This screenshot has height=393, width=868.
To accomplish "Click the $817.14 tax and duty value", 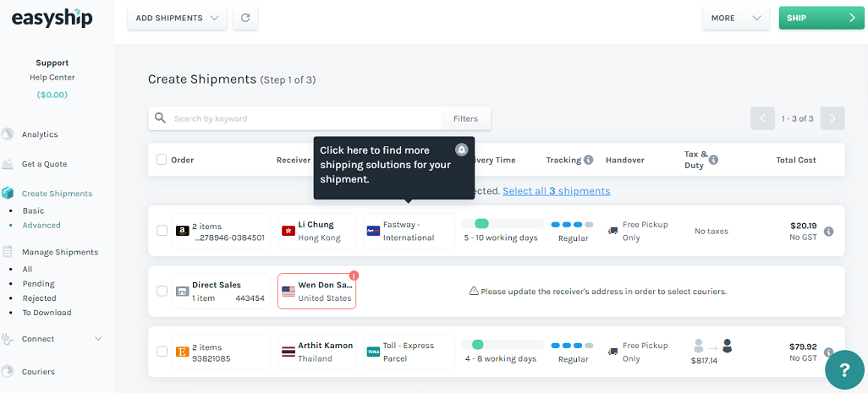I will (704, 360).
